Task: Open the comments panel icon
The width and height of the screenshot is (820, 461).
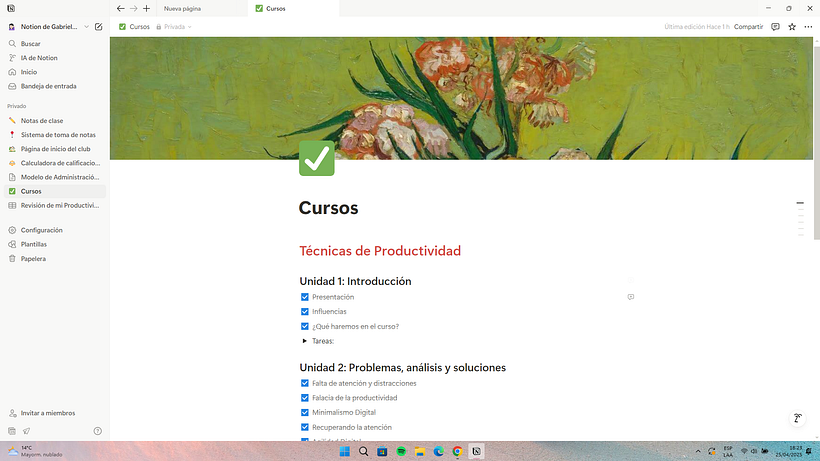Action: pos(775,27)
